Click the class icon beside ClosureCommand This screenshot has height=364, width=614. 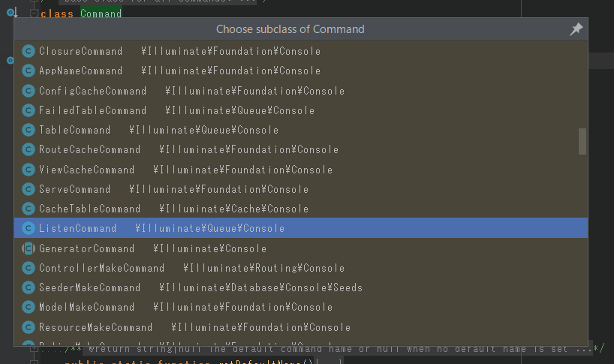29,52
